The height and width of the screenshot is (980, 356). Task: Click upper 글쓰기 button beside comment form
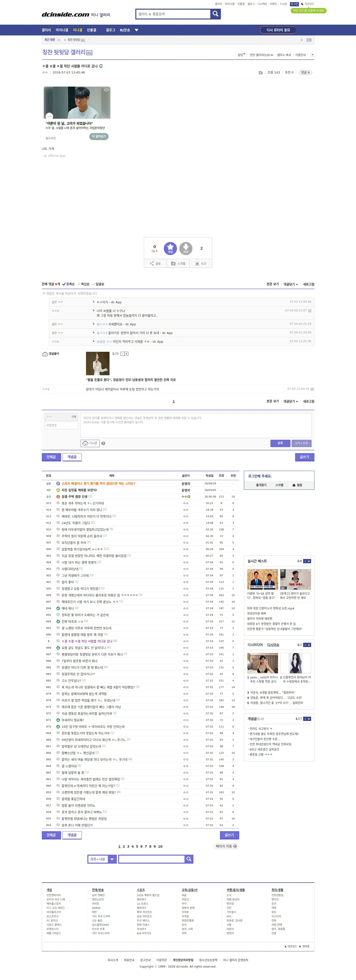pos(305,457)
